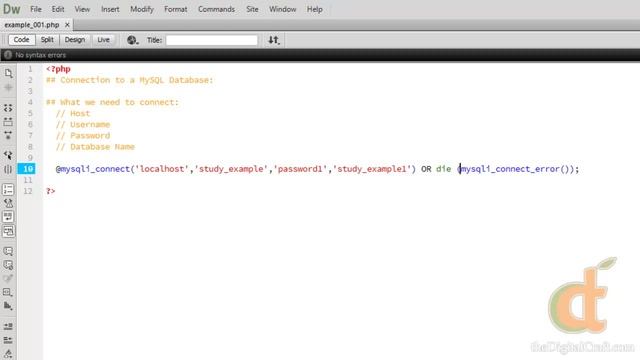Open the Commands menu
640x360 pixels.
coord(216,9)
